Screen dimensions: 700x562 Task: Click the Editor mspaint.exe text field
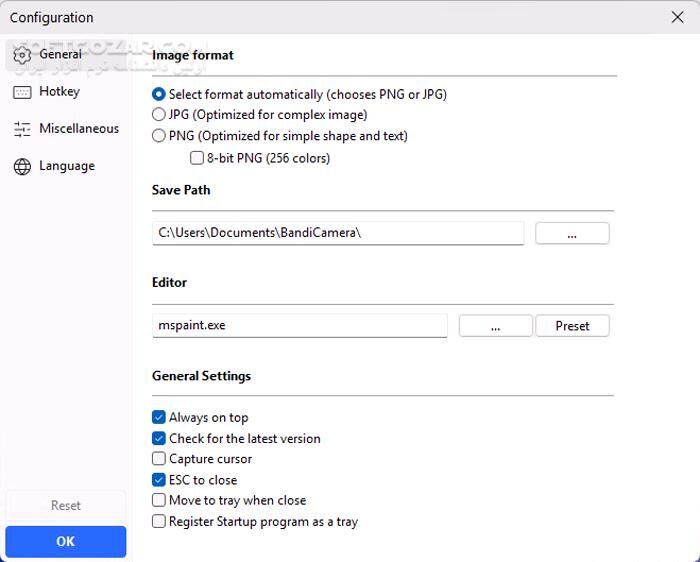(x=300, y=326)
